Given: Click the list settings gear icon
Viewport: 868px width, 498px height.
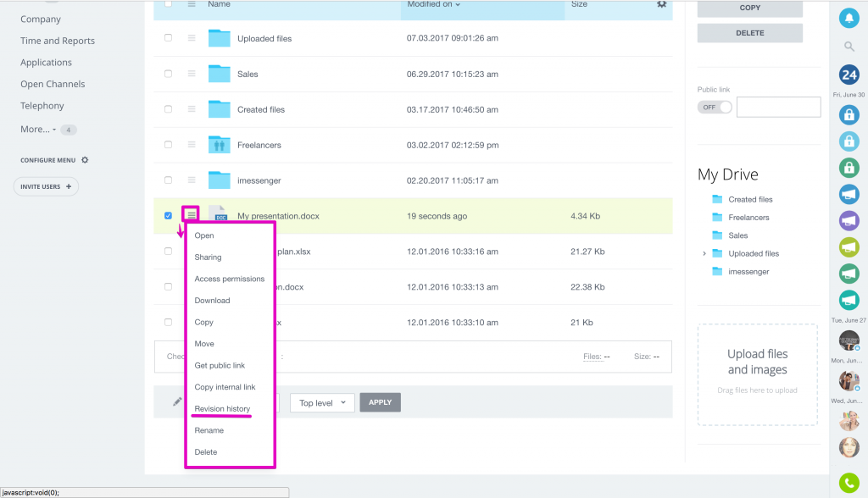Looking at the screenshot, I should [661, 4].
